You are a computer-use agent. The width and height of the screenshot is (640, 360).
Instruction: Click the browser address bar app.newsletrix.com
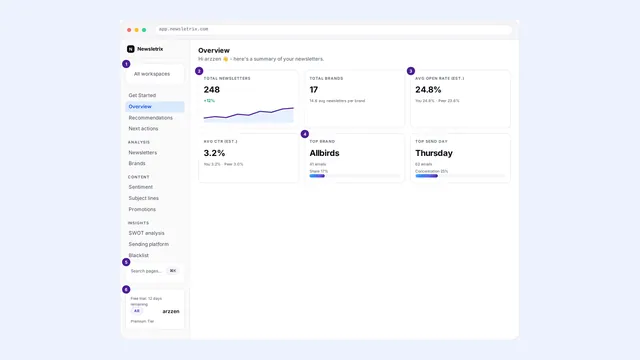(334, 29)
